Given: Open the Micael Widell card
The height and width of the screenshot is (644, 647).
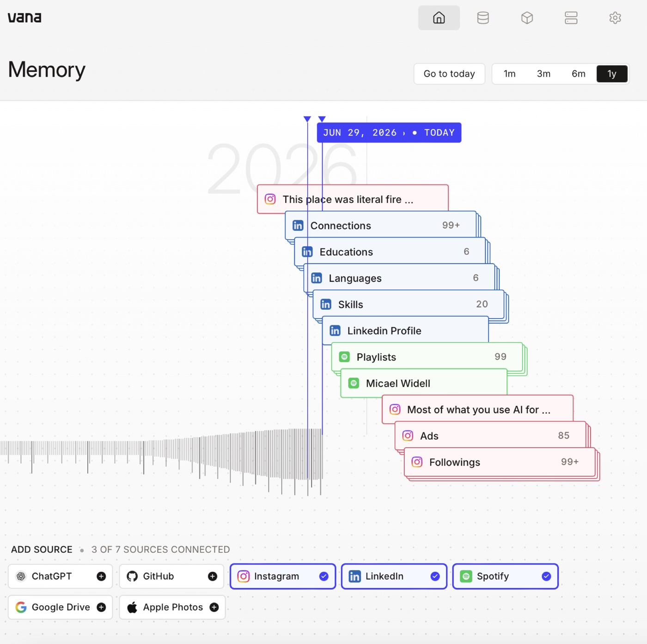Looking at the screenshot, I should (x=424, y=383).
